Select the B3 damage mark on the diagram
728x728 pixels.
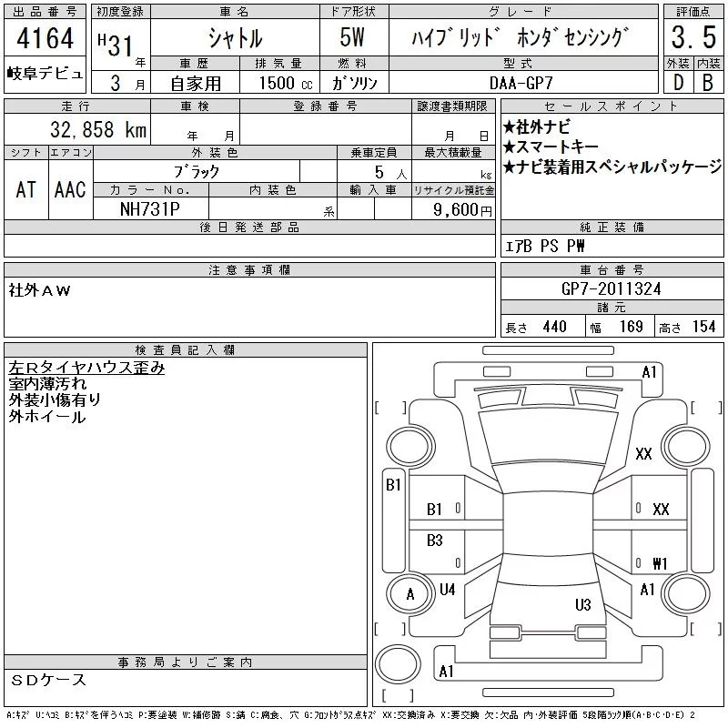coord(435,541)
